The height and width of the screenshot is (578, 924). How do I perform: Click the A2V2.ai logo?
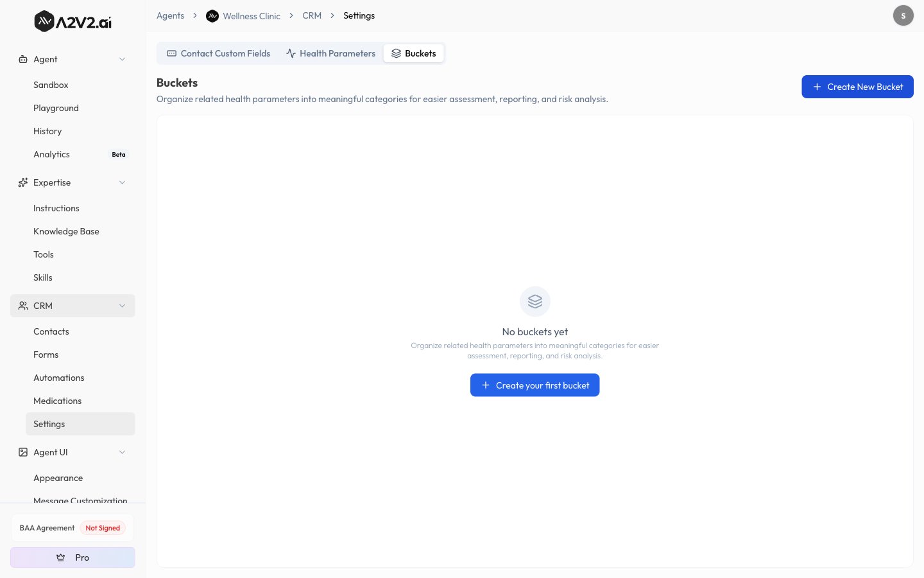73,22
